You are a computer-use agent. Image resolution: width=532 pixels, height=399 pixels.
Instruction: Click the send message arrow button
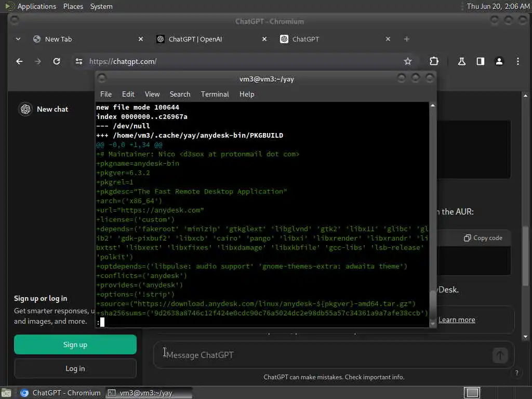[x=500, y=355]
